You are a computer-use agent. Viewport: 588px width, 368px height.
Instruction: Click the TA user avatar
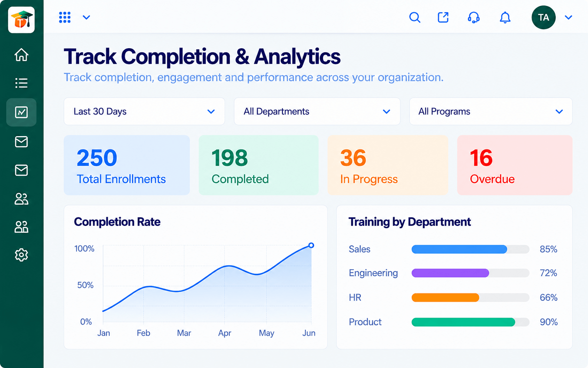pos(544,17)
